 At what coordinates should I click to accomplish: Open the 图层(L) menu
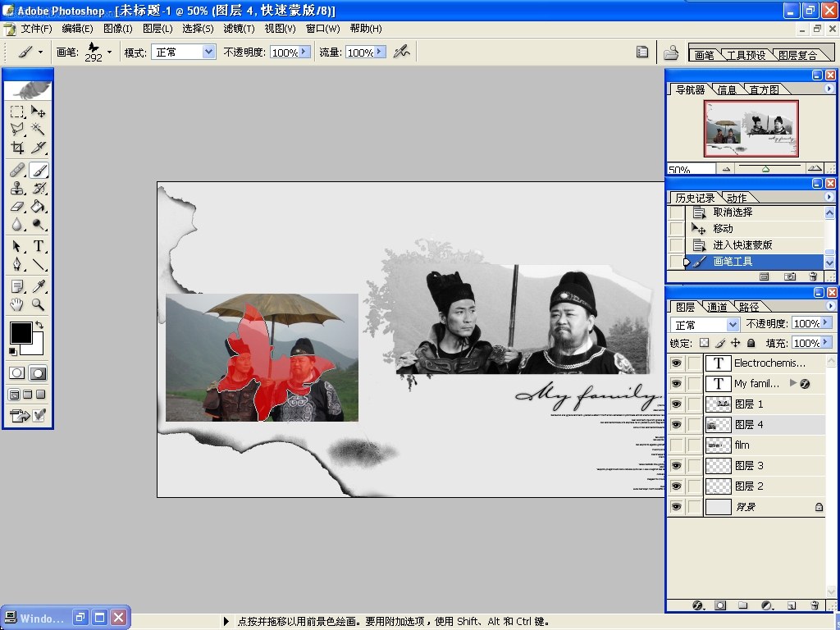(x=157, y=29)
